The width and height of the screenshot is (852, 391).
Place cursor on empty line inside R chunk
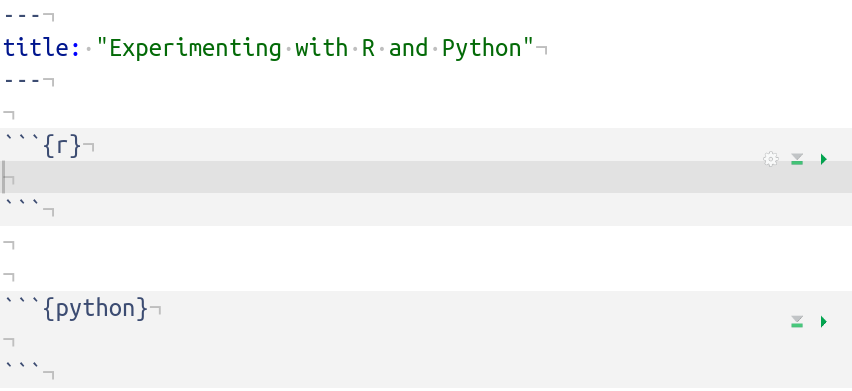[426, 177]
